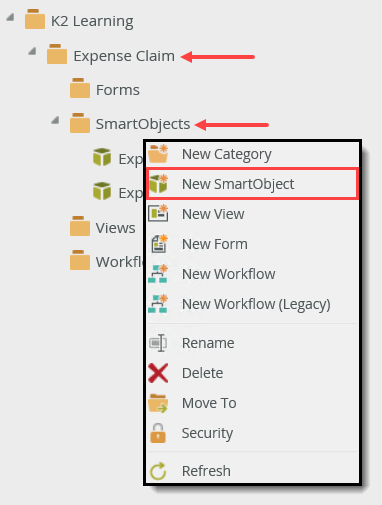Click the New Form icon
382x505 pixels.
point(159,244)
